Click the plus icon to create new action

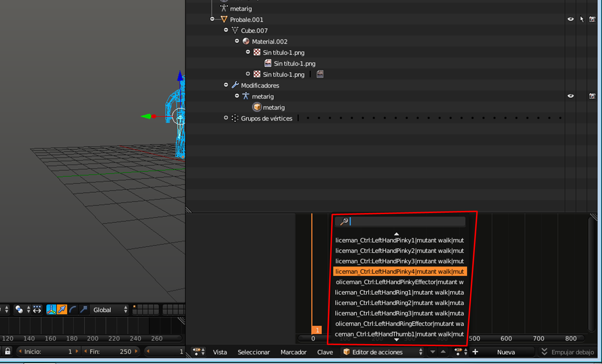(x=475, y=351)
